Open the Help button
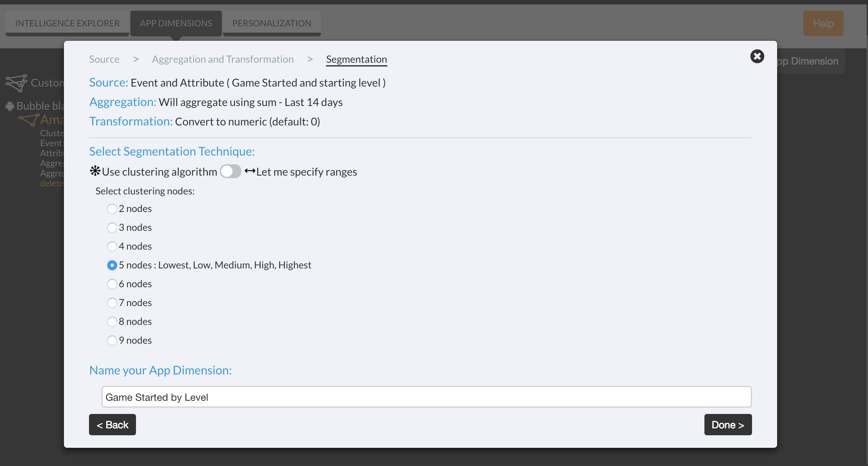The width and height of the screenshot is (868, 466). point(823,23)
